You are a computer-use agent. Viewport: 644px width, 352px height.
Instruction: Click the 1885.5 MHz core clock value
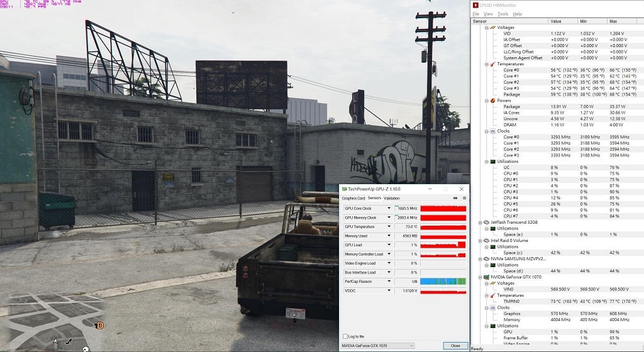click(406, 209)
